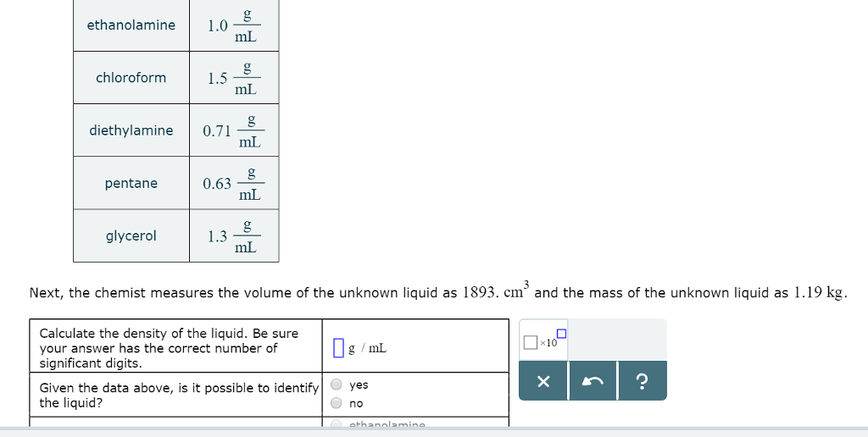This screenshot has height=437, width=868.
Task: Click the 'glycerol' table cell
Action: click(131, 235)
